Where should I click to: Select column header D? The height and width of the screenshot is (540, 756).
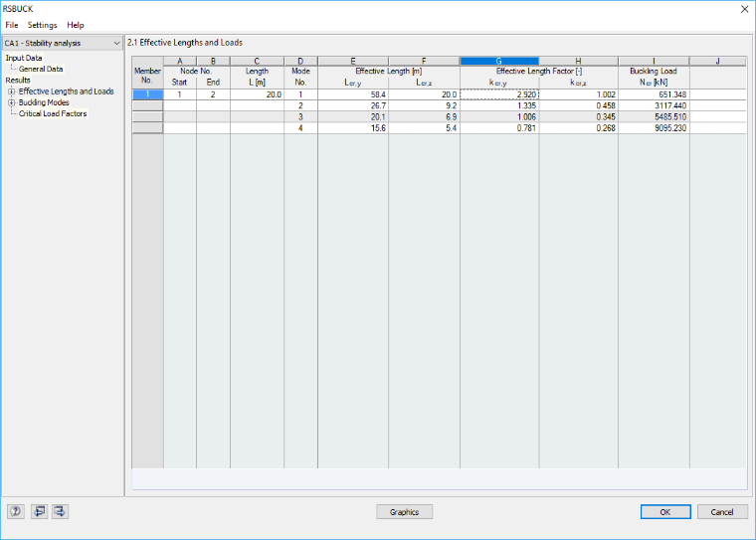click(300, 61)
